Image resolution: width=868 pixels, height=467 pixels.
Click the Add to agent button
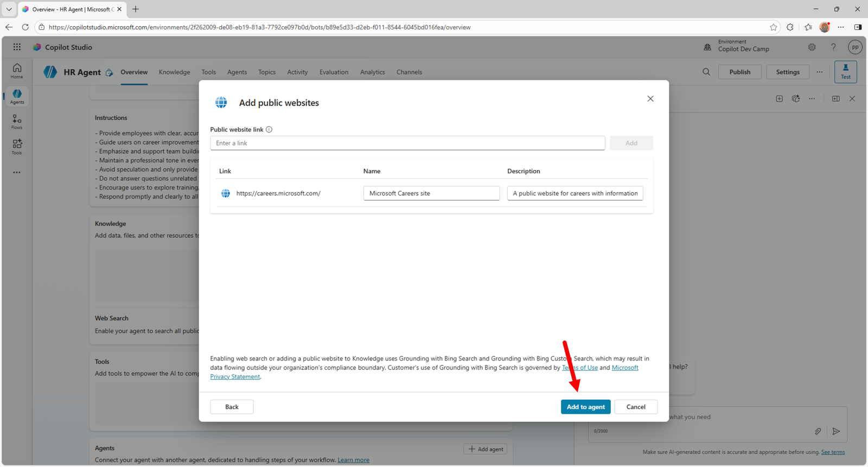coord(586,407)
